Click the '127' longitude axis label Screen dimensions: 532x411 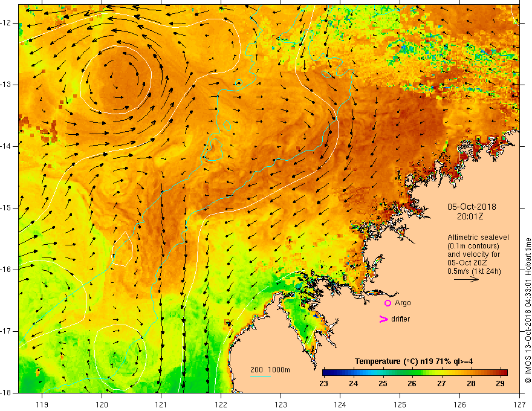[x=519, y=404]
